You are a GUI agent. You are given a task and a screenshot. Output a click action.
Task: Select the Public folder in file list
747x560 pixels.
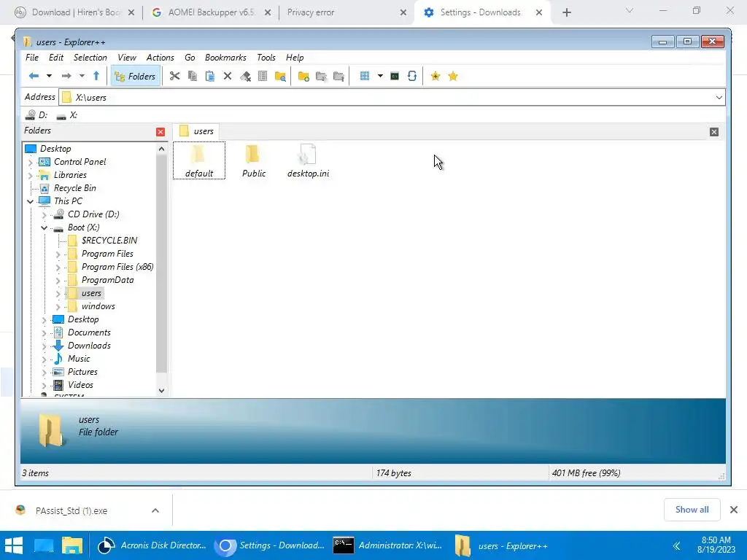click(x=253, y=160)
